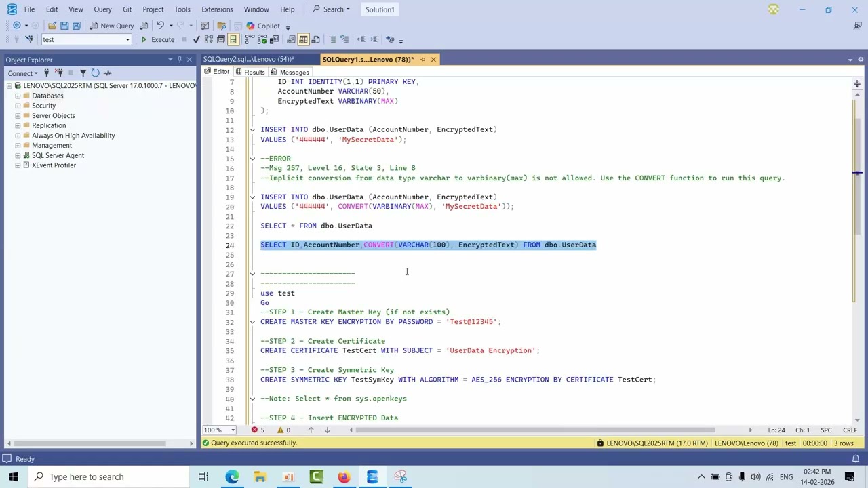Screen dimensions: 868x488
Task: Open the Query menu
Action: pyautogui.click(x=102, y=9)
